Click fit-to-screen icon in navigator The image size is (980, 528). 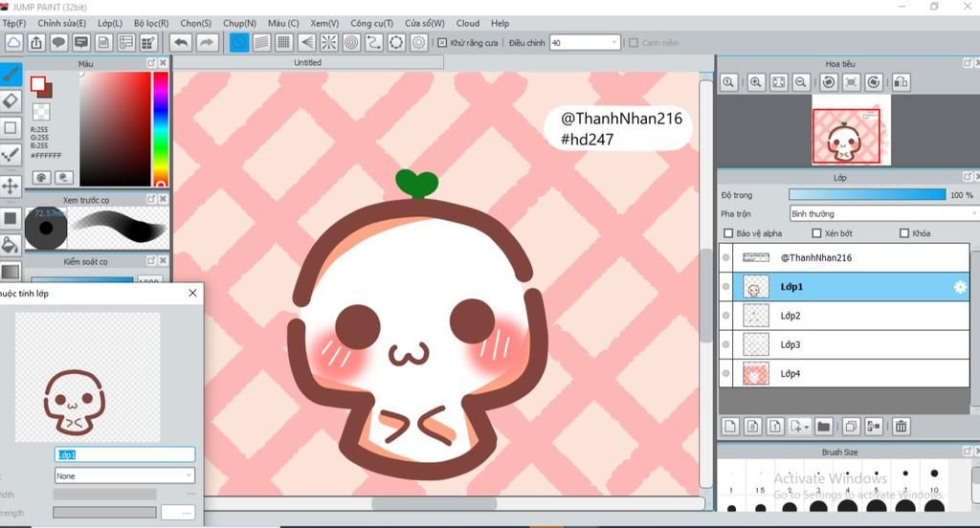[778, 82]
